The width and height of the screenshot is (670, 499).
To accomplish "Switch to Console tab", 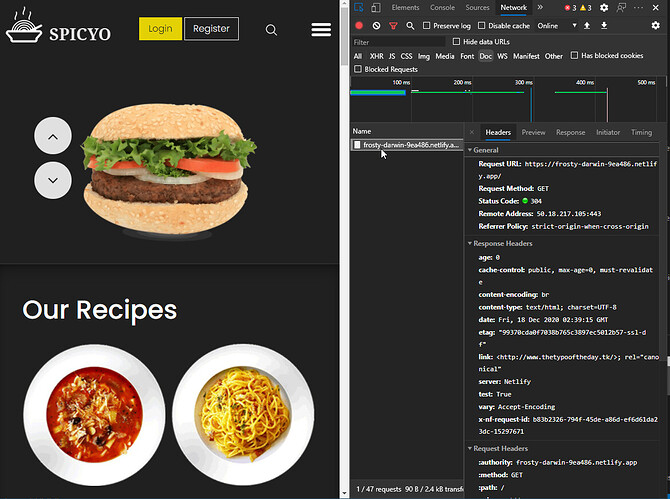I will coord(442,7).
